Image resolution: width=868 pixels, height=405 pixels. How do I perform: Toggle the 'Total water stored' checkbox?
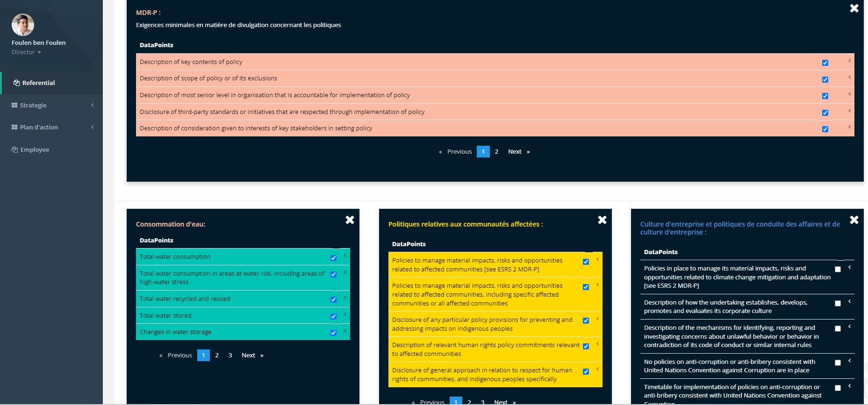333,316
